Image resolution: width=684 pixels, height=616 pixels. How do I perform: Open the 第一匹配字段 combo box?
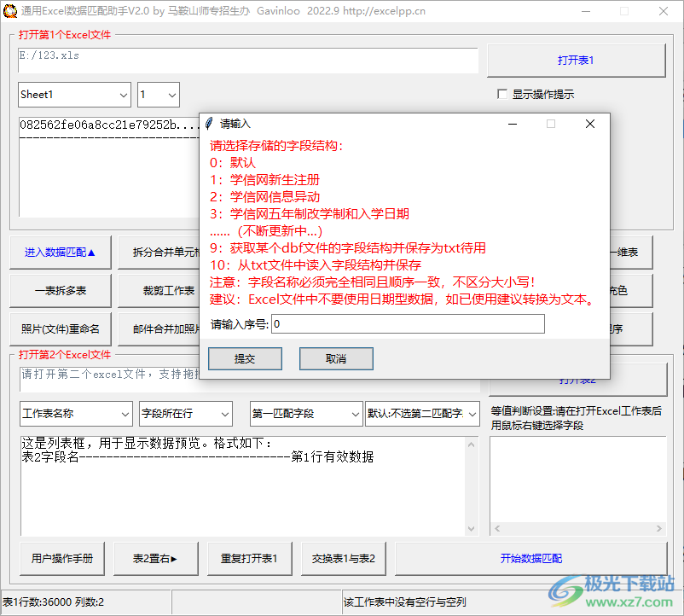[306, 414]
